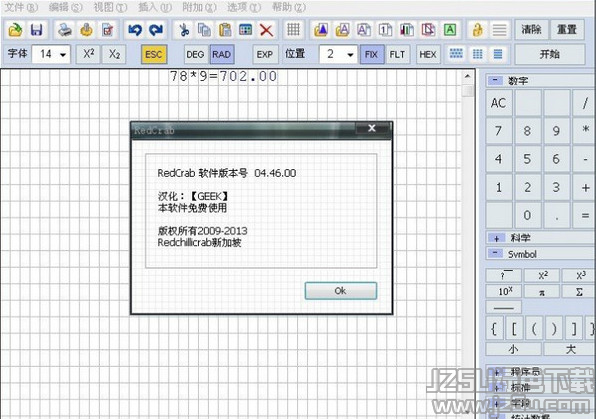
Task: Click the dotted rows layout icon after HEX
Action: (x=456, y=54)
